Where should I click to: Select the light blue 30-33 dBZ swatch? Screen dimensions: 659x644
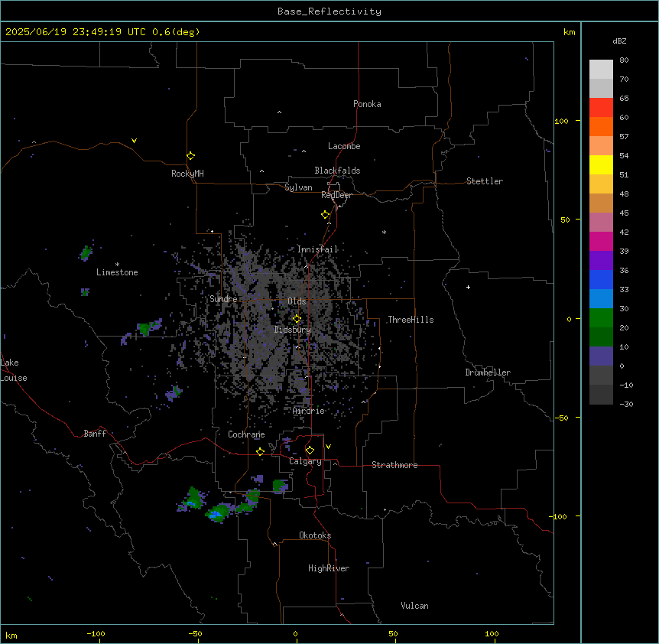(x=601, y=299)
